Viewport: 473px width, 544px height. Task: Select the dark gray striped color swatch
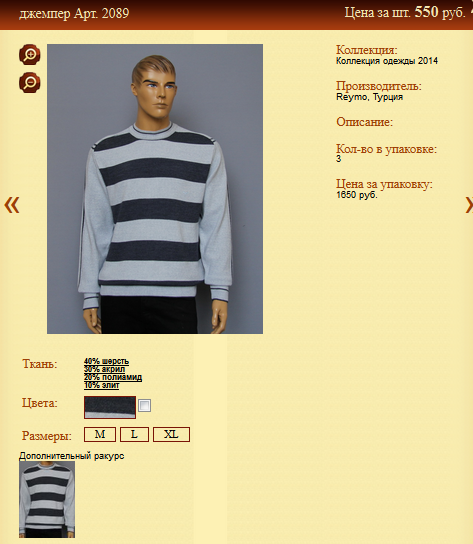pyautogui.click(x=110, y=407)
